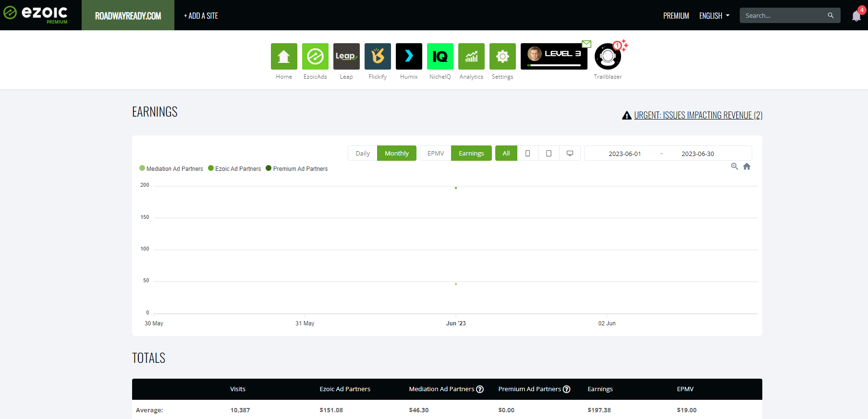The width and height of the screenshot is (868, 419).
Task: Open the EzoicAds app icon
Action: click(x=315, y=56)
